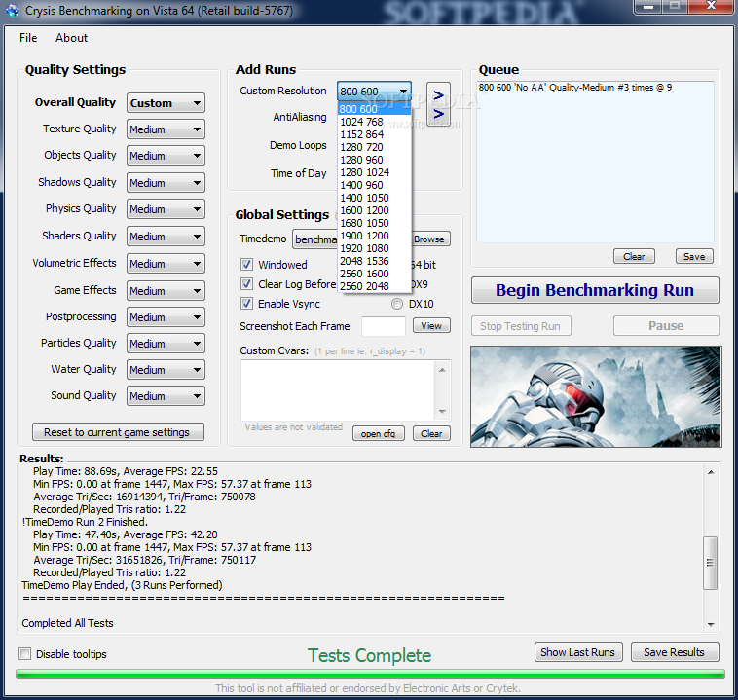Click Custom Cvars scroll up arrow
This screenshot has height=700, width=738.
click(x=442, y=370)
